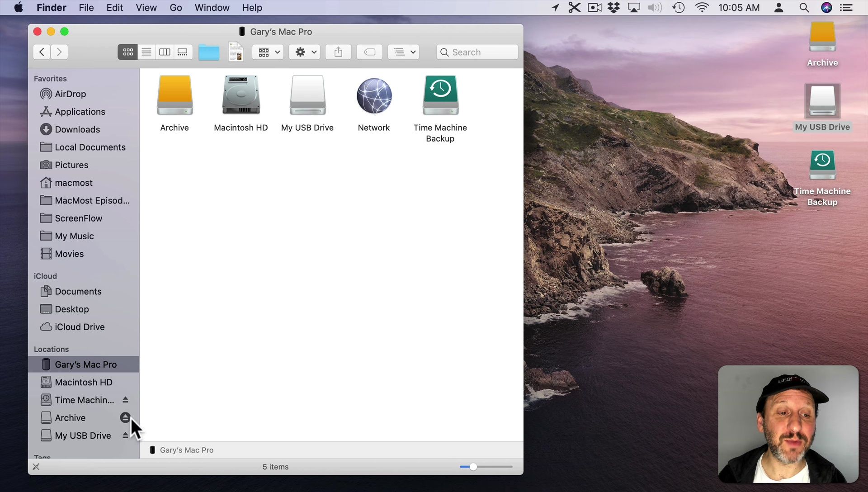Screen dimensions: 868x492
Task: Open the gear Action menu
Action: point(305,52)
